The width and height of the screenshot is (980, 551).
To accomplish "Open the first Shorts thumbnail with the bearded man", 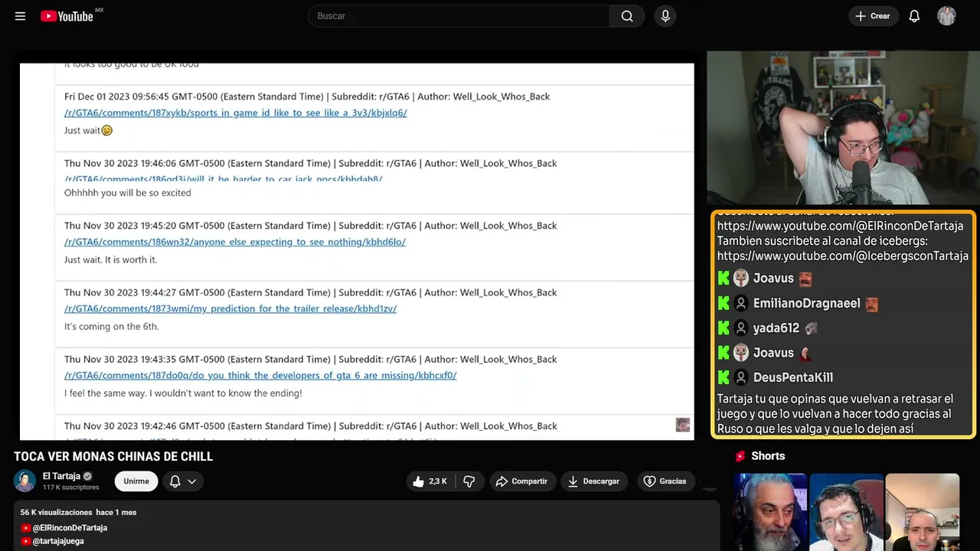I will (x=770, y=512).
